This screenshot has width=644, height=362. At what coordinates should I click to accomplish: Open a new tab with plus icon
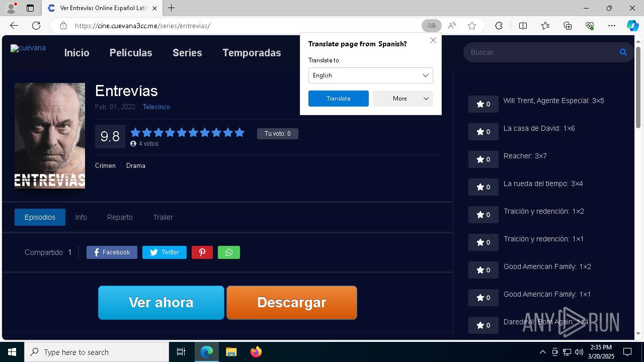[x=172, y=8]
